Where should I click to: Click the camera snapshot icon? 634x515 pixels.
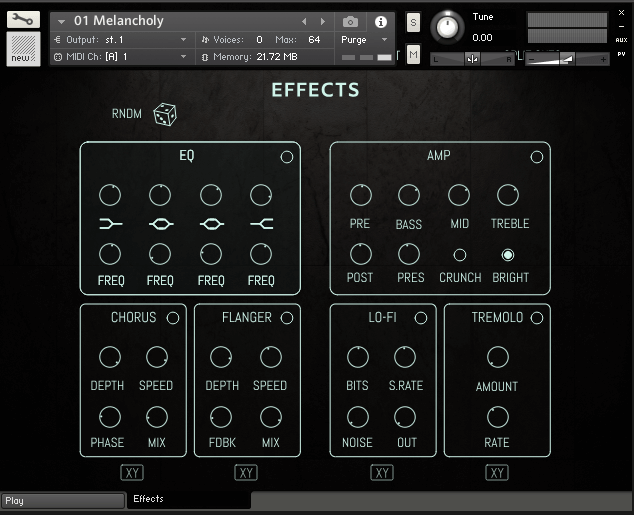point(350,22)
